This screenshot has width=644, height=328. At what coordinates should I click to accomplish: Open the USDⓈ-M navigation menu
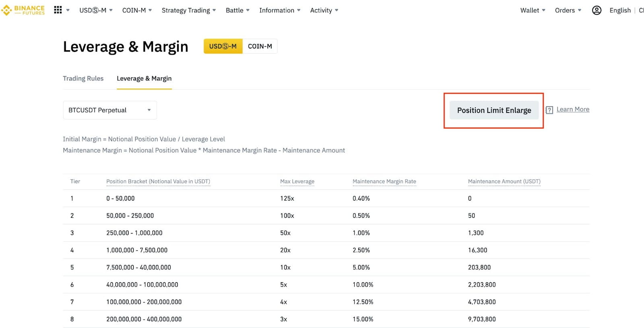[96, 10]
